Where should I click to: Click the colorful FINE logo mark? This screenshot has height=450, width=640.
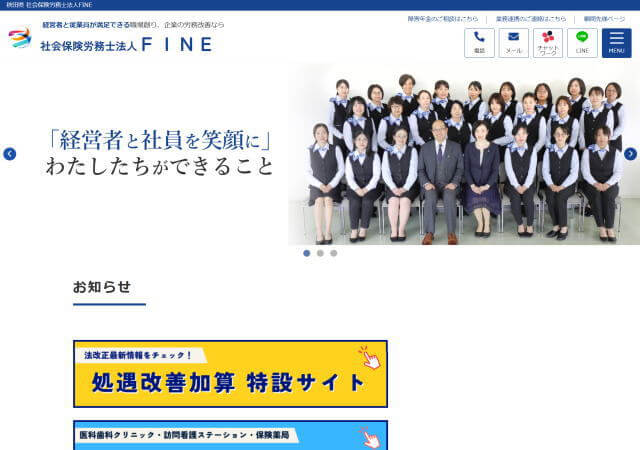(x=20, y=38)
